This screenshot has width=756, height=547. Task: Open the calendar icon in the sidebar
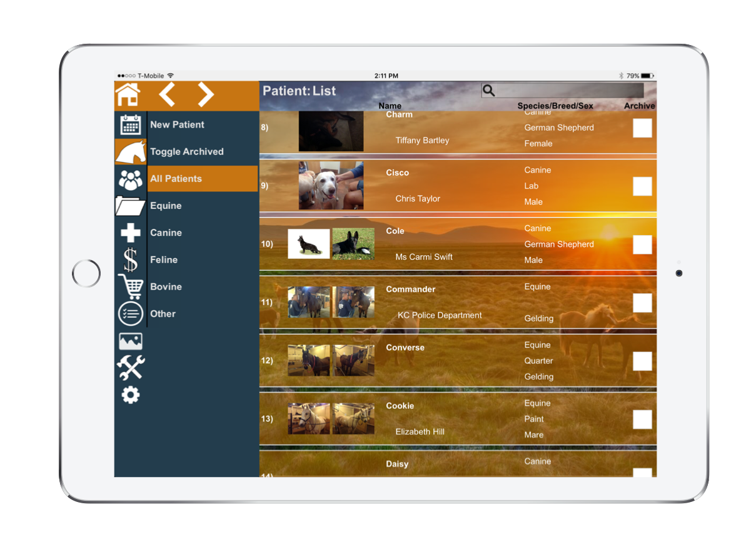click(x=131, y=124)
